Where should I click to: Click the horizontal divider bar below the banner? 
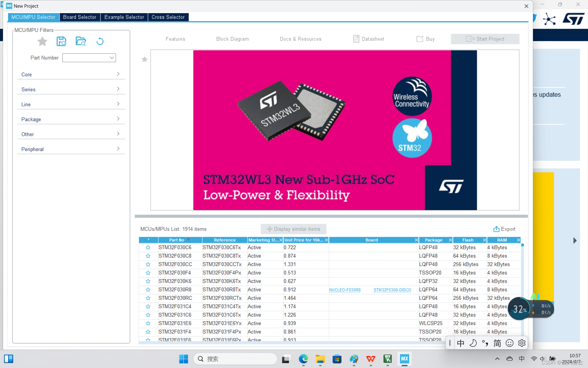click(331, 216)
